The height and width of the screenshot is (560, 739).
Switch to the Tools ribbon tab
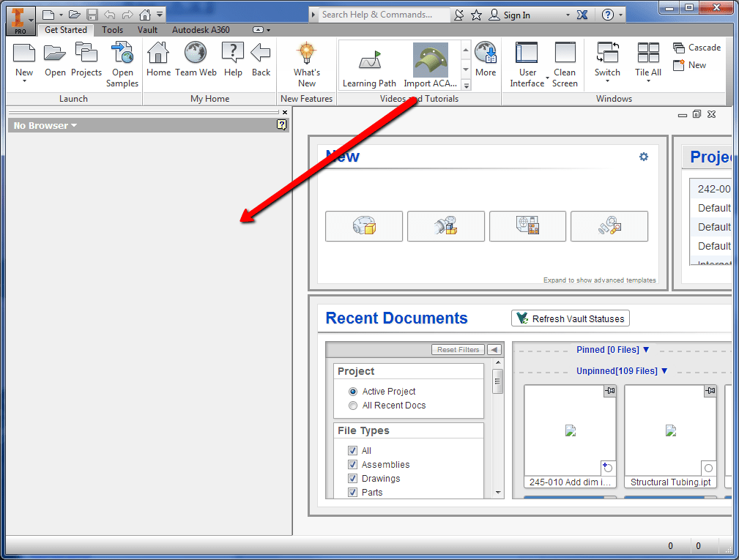click(112, 30)
